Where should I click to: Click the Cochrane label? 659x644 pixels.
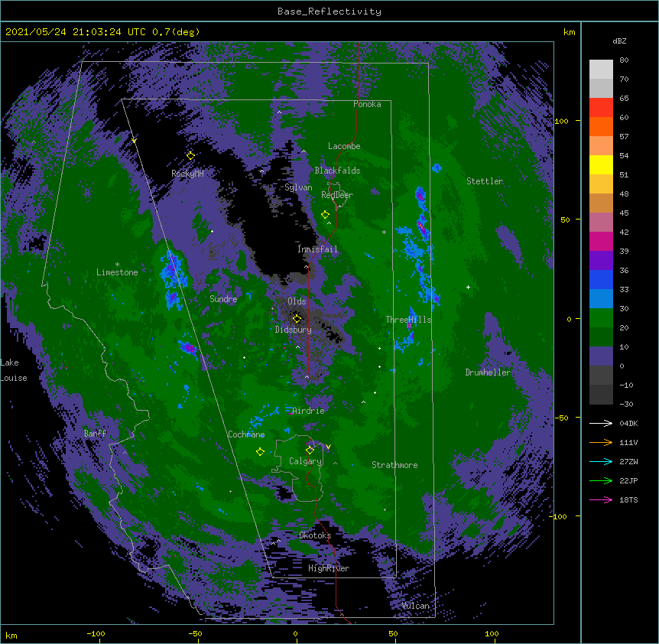coord(246,434)
